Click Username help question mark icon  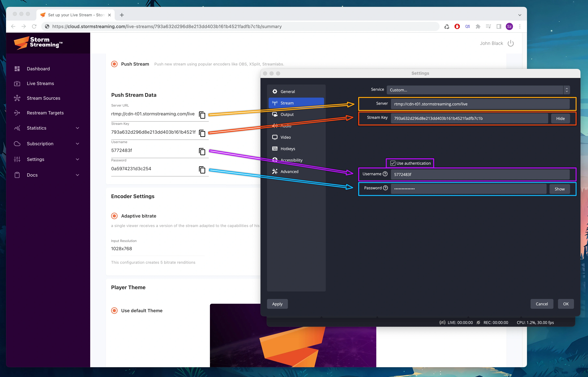tap(385, 174)
